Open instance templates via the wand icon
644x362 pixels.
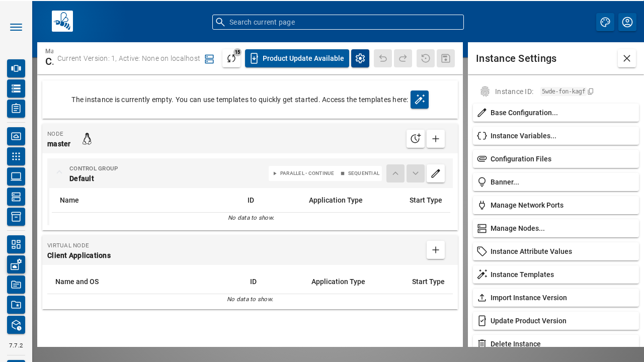coord(420,100)
